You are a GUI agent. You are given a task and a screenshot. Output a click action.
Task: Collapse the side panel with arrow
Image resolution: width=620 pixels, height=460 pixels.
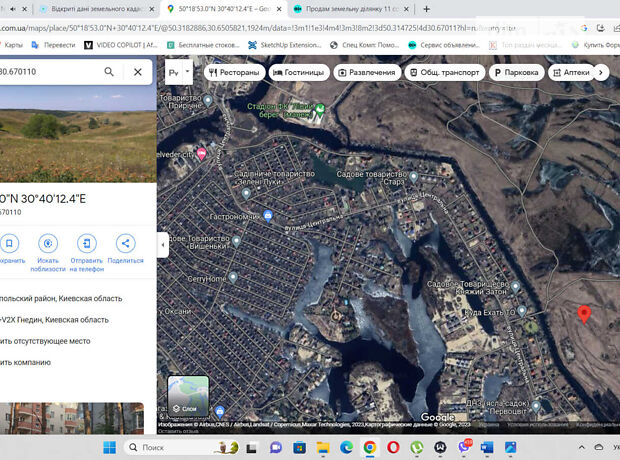[x=163, y=244]
